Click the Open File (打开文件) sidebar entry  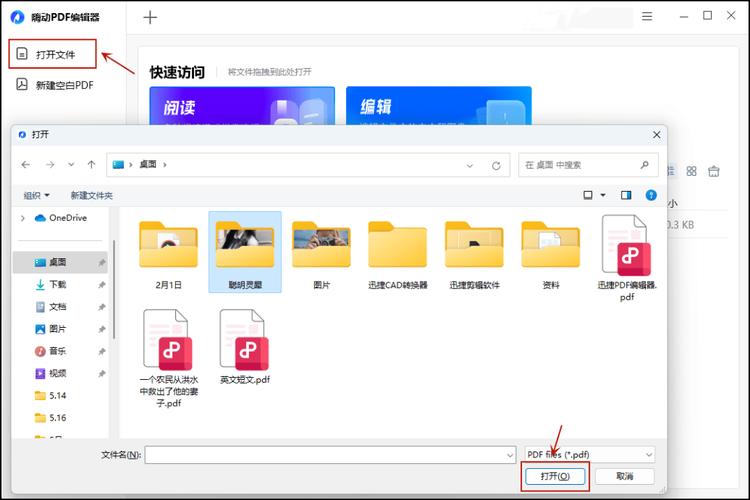click(x=53, y=54)
